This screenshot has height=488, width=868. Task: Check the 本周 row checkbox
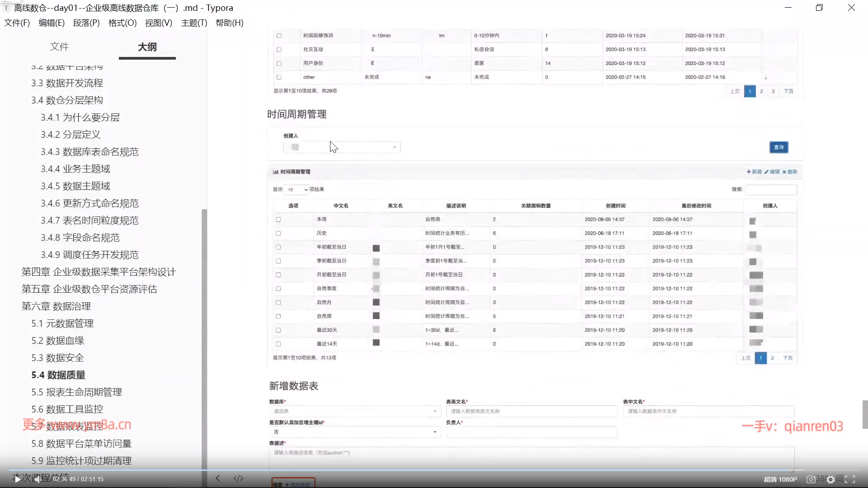coord(278,220)
